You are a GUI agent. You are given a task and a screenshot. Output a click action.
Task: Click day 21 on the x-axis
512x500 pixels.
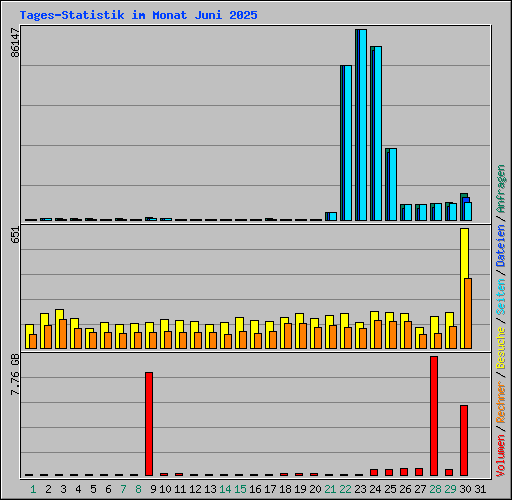330,489
